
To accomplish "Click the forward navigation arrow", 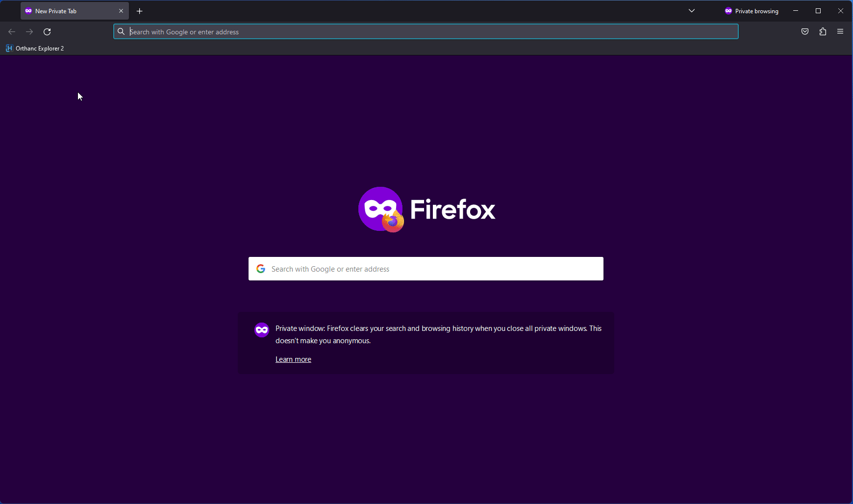I will [x=29, y=32].
